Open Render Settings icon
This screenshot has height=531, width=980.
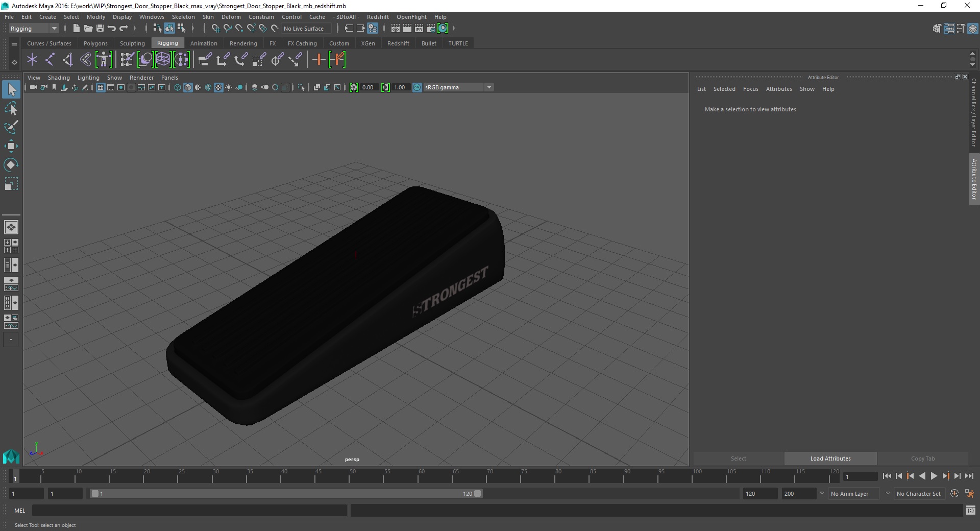[431, 29]
